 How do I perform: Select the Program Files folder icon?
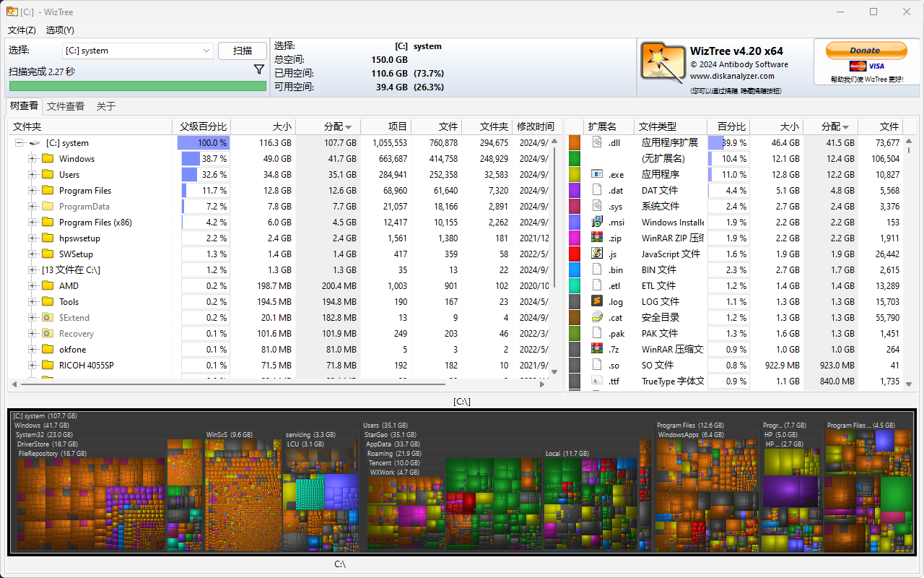click(48, 191)
